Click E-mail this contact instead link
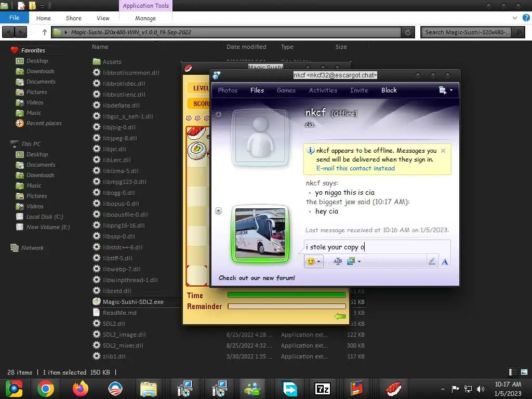 pyautogui.click(x=355, y=168)
